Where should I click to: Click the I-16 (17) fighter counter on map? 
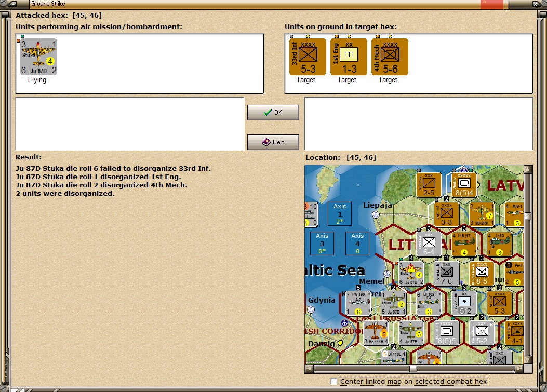(x=464, y=244)
